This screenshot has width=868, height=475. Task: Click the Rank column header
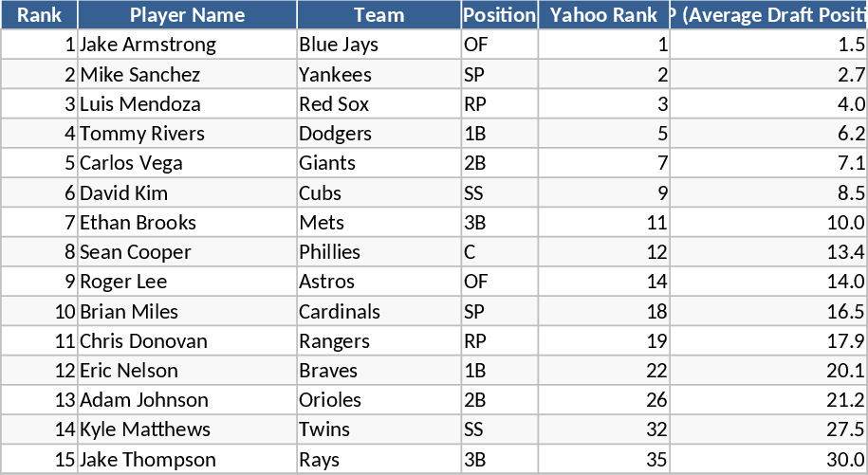coord(39,15)
